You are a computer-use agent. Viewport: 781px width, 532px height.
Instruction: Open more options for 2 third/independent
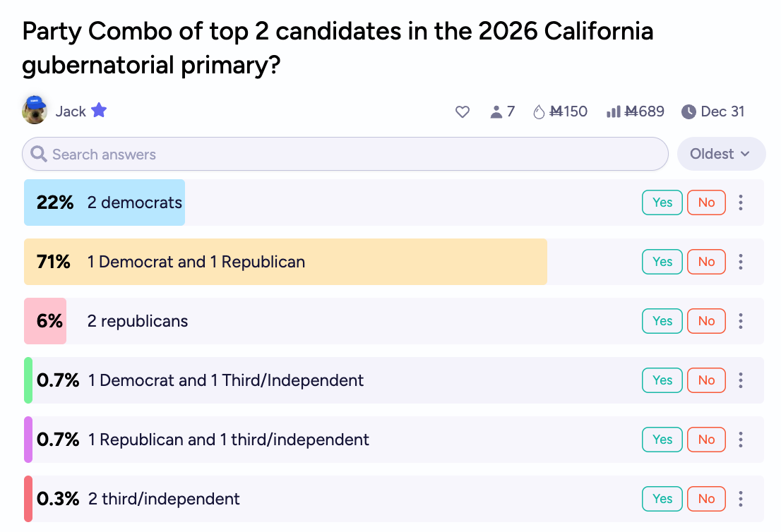point(741,499)
